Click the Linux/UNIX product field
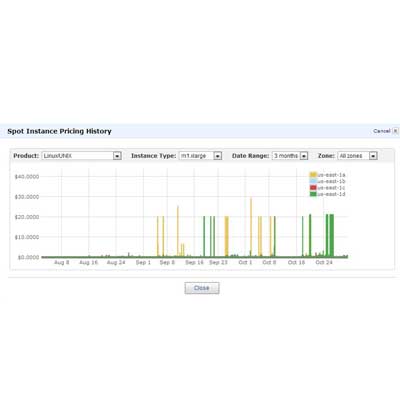The height and width of the screenshot is (400, 400). click(78, 156)
